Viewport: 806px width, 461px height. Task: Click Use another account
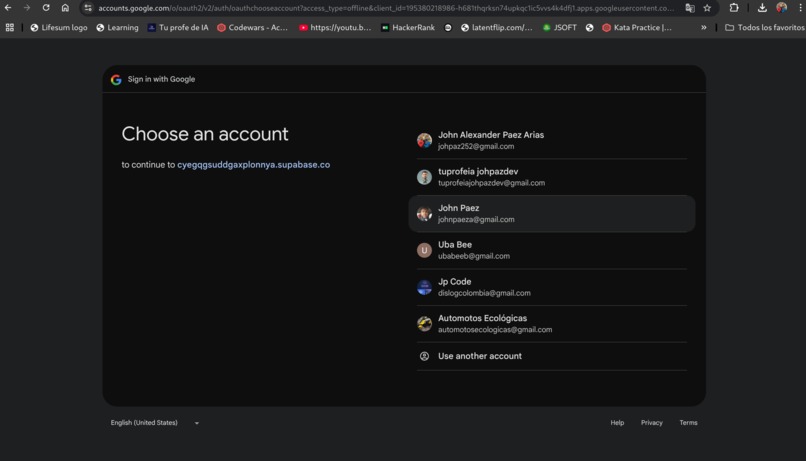click(x=552, y=356)
